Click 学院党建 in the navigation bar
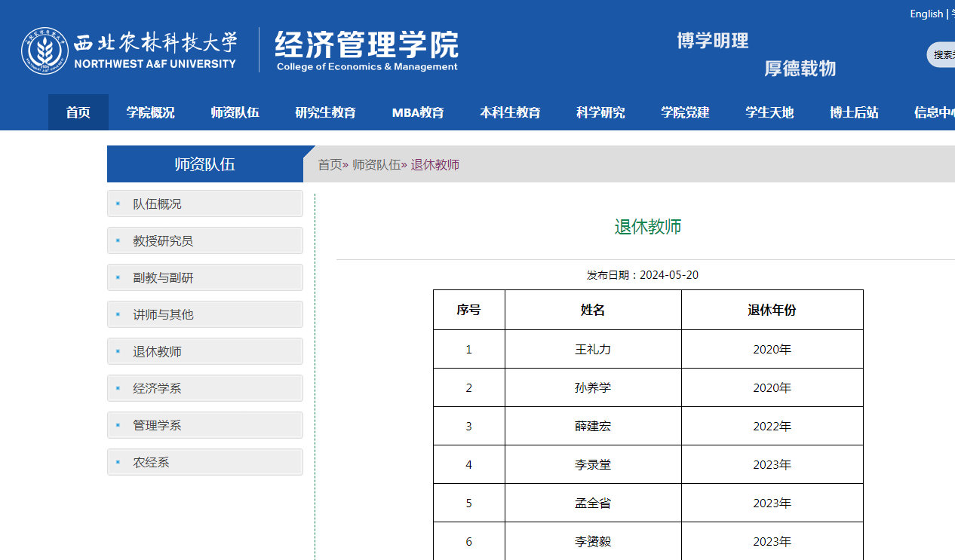 685,112
